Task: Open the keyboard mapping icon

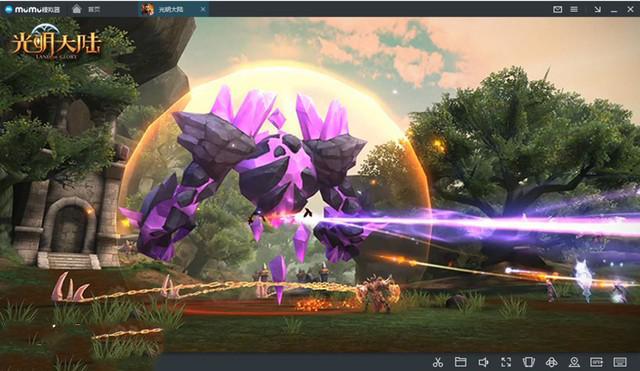Action: pyautogui.click(x=620, y=362)
